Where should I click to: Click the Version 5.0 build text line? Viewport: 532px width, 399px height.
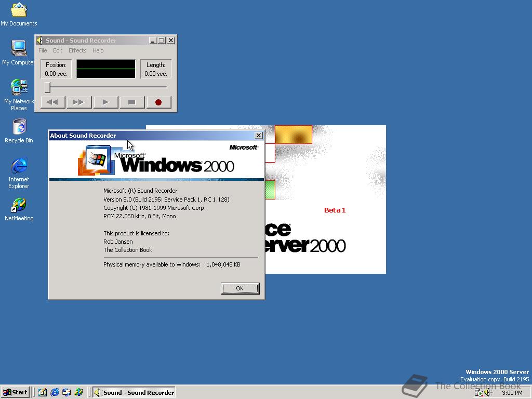(166, 199)
